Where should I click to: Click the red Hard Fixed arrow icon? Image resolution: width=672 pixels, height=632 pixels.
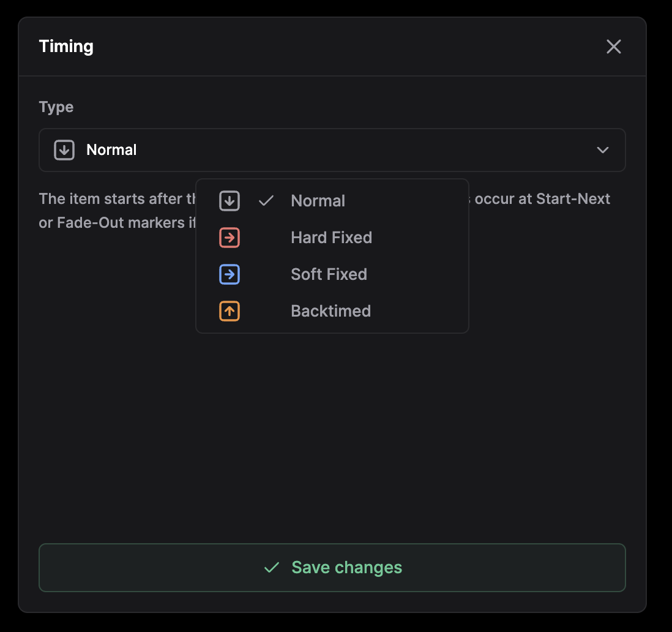coord(230,238)
